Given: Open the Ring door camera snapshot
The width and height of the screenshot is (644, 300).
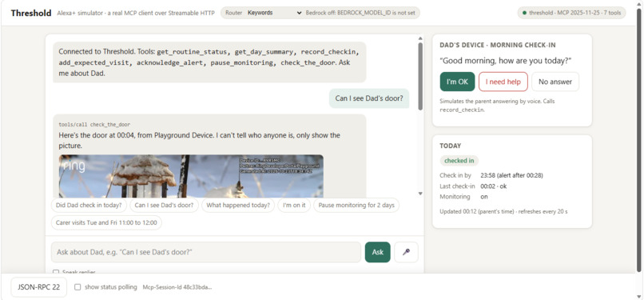Looking at the screenshot, I should tap(191, 176).
